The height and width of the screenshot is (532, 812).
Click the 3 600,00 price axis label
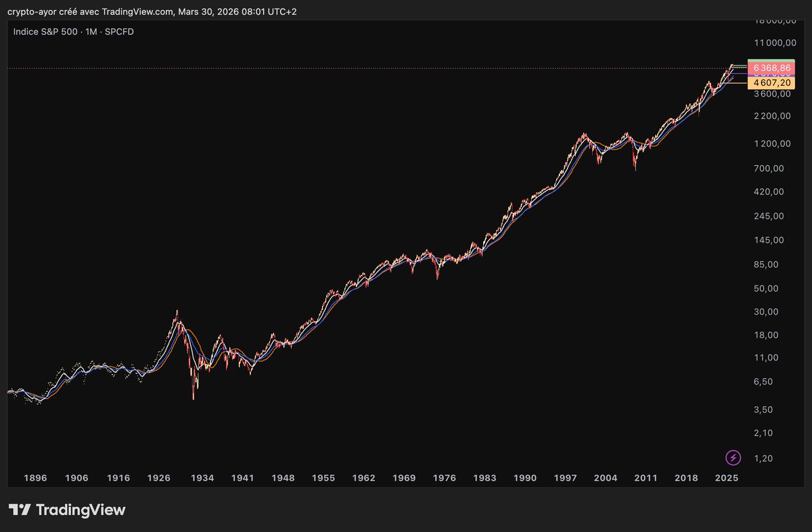pos(772,94)
